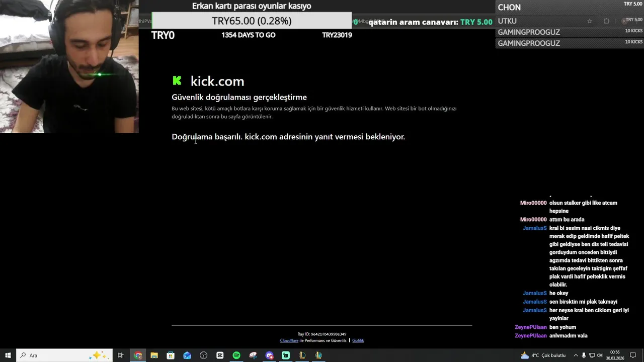Switch to the Chrome taskbar icon

[x=138, y=355]
